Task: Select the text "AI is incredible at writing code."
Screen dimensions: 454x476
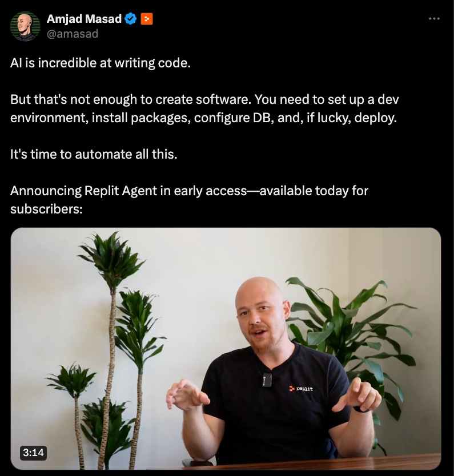Action: pos(100,63)
